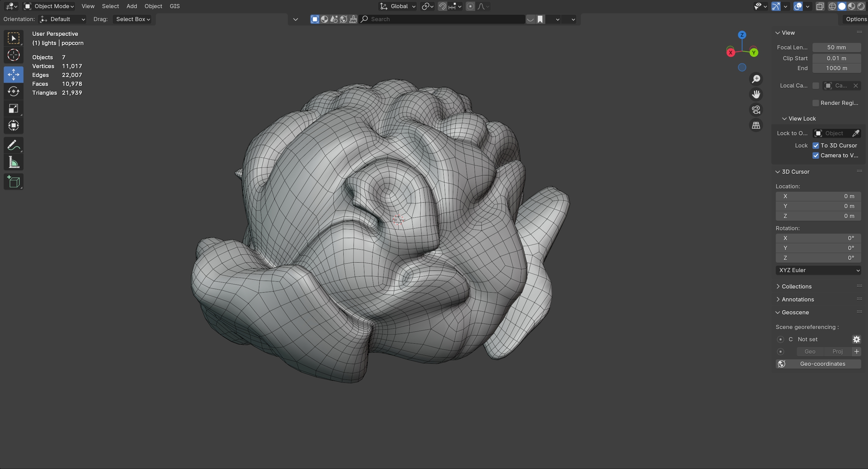868x469 pixels.
Task: Disable the Camera to View checkbox
Action: (x=816, y=155)
